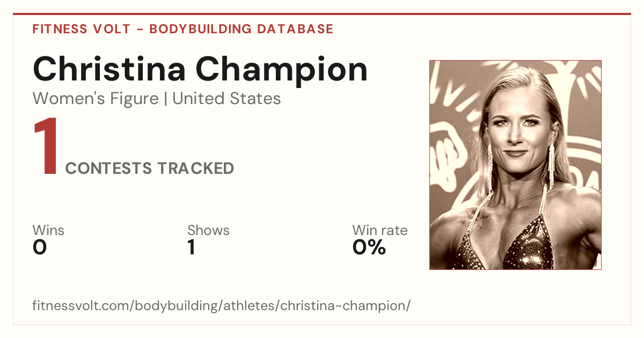
Task: Click the athlete portrait photo
Action: (x=515, y=165)
